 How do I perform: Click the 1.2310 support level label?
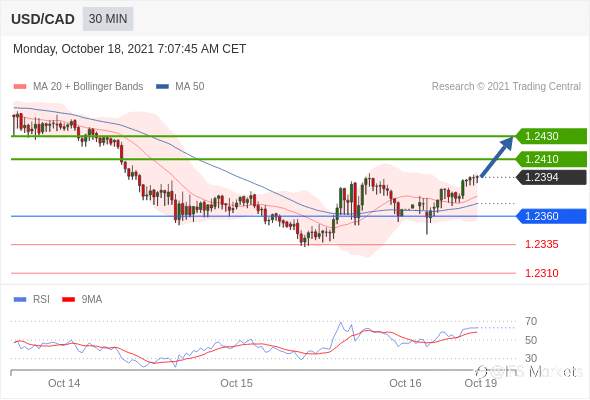click(542, 273)
